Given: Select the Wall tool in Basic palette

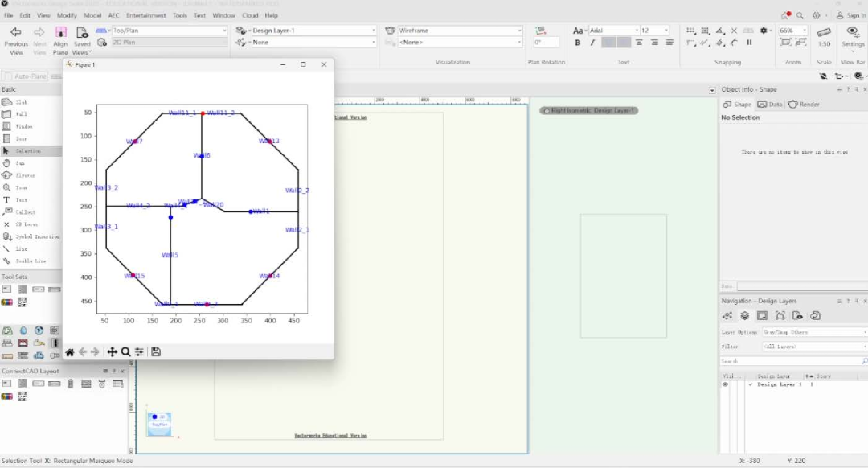Looking at the screenshot, I should pos(20,114).
